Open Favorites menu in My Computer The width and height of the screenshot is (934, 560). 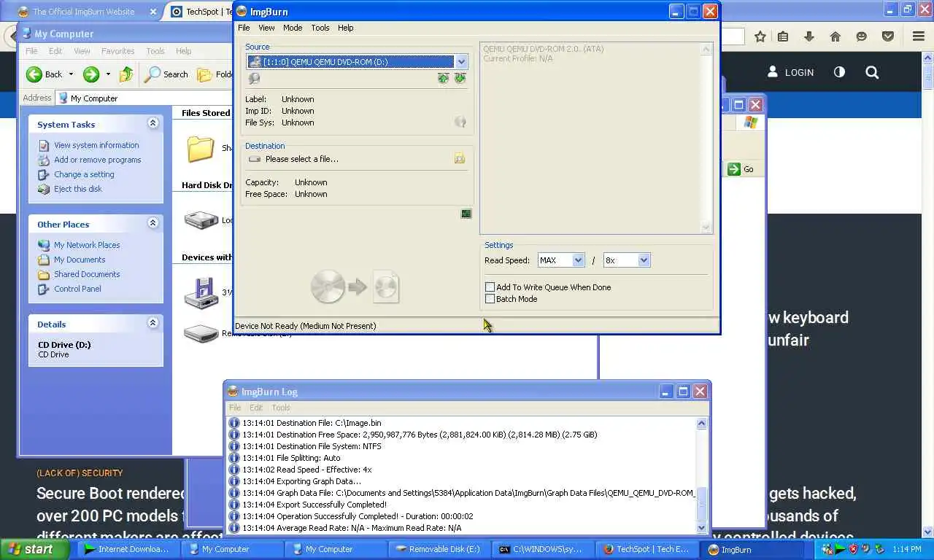point(117,51)
